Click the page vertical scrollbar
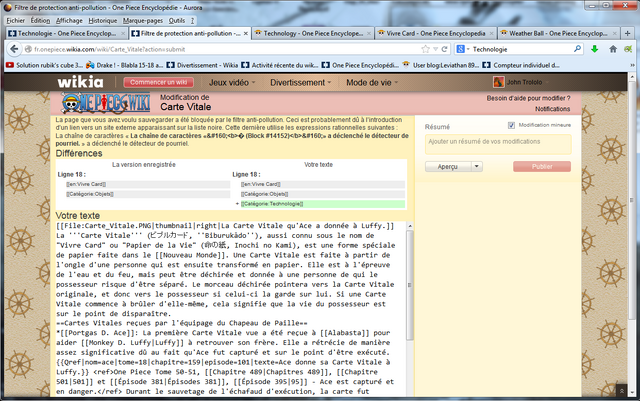The width and height of the screenshot is (640, 401). tap(632, 200)
